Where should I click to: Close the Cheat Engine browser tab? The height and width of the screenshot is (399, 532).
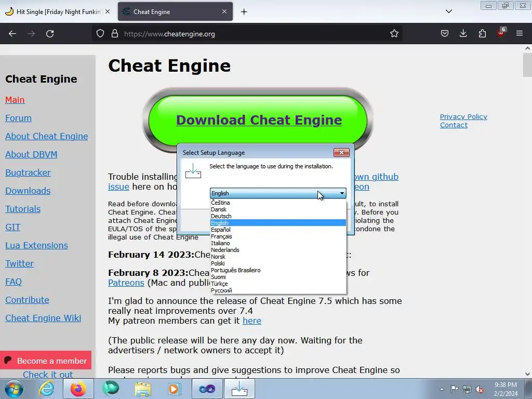pos(224,11)
